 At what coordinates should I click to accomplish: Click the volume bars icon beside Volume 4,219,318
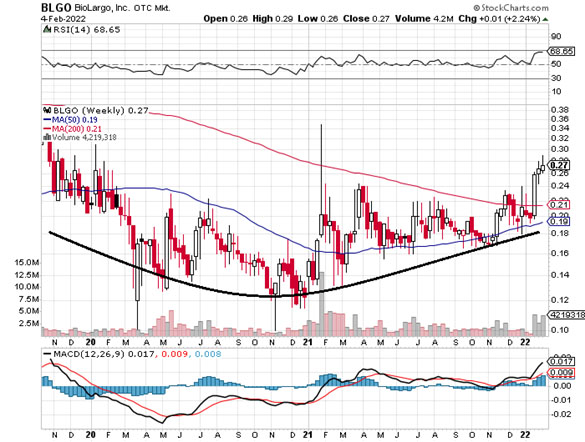pos(47,137)
